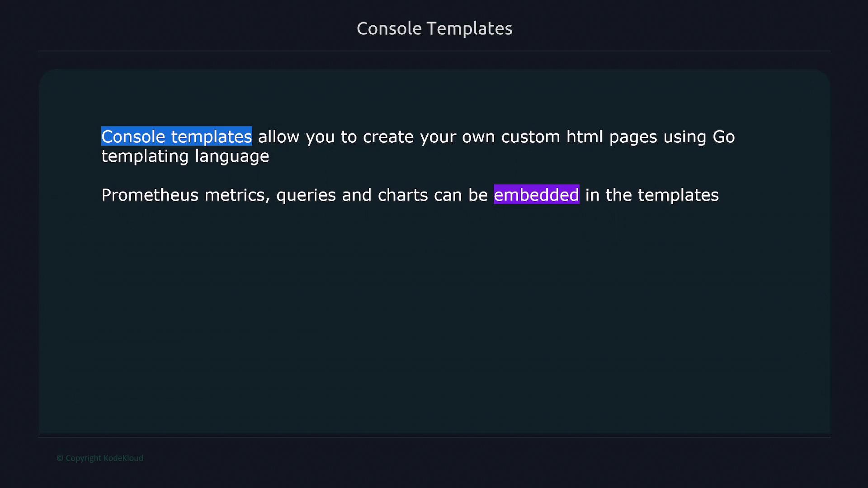Click the "Console Templates" slide title
The height and width of the screenshot is (488, 868).
pyautogui.click(x=434, y=28)
